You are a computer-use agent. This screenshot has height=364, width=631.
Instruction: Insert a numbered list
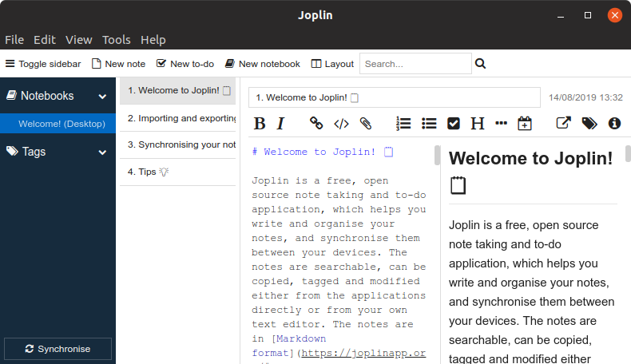[403, 123]
